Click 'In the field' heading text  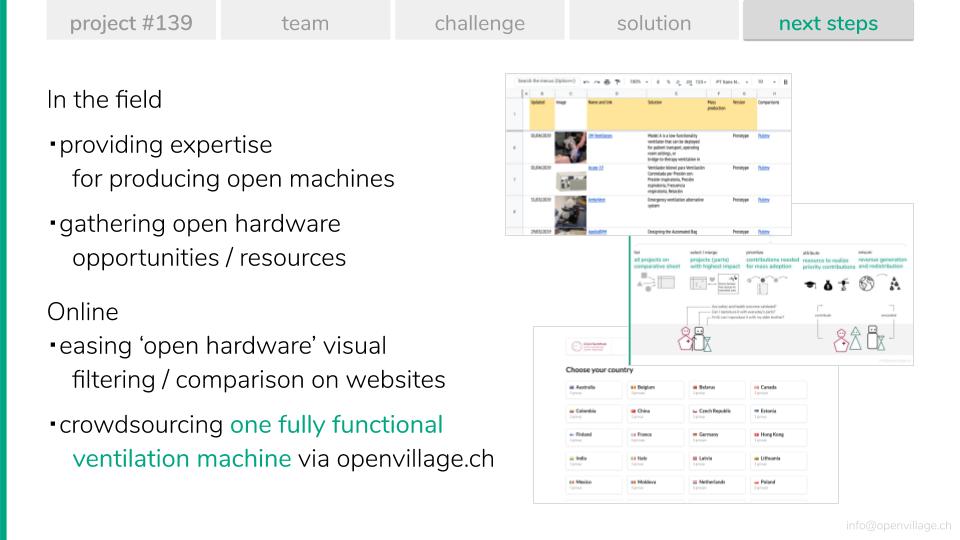coord(105,99)
